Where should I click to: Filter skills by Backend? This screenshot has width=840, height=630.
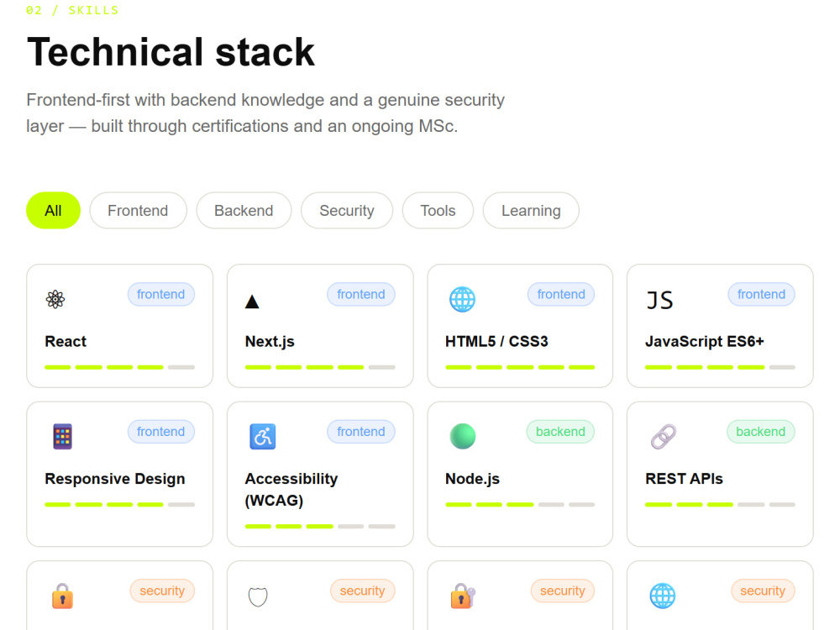(244, 211)
